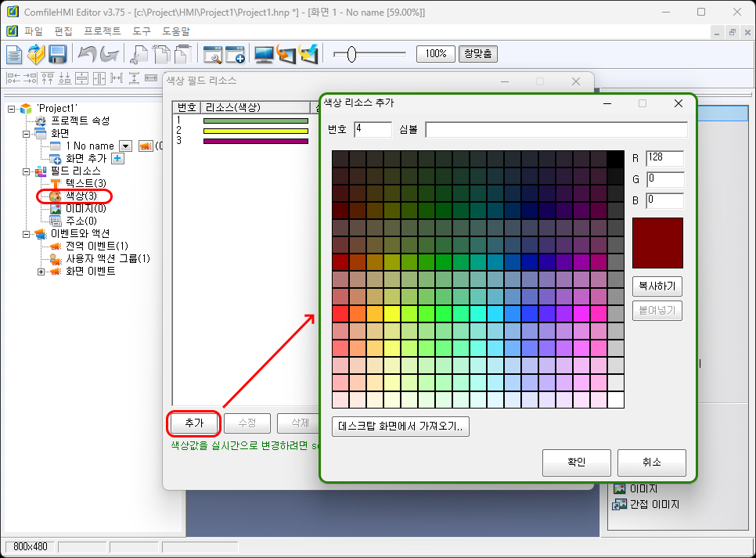The height and width of the screenshot is (558, 756).
Task: Expand the 화면 이벤트 tree node
Action: 41,272
